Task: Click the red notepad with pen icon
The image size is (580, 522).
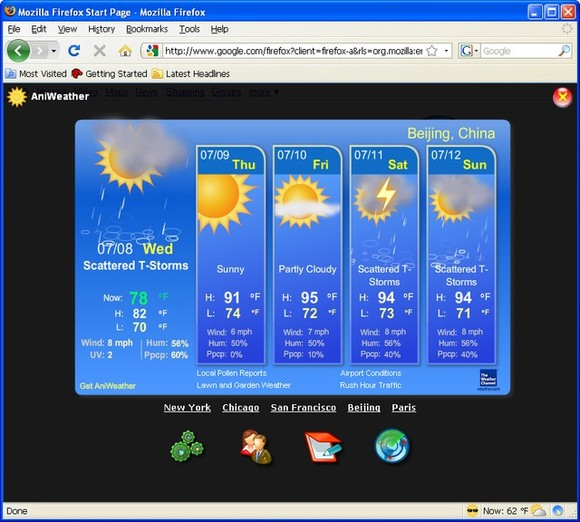Action: pyautogui.click(x=323, y=447)
